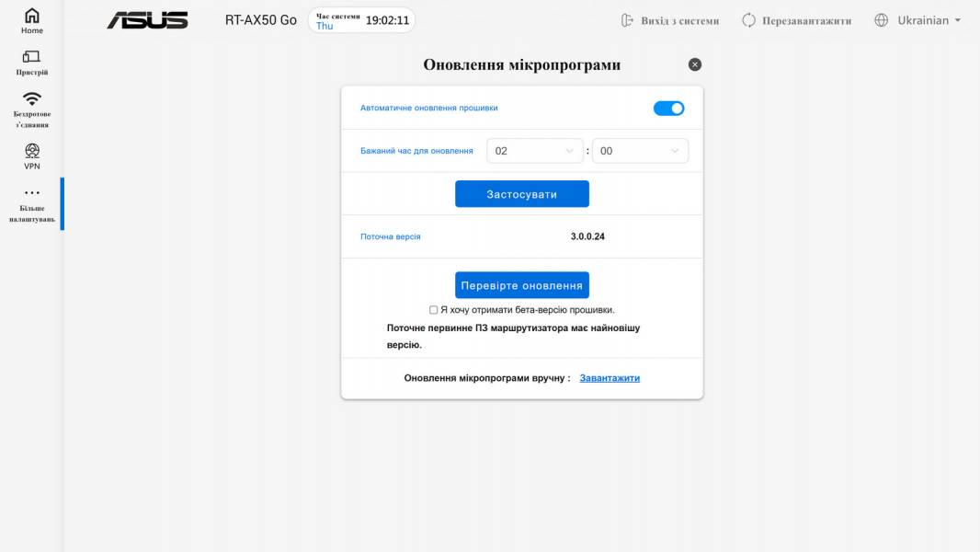The width and height of the screenshot is (980, 552).
Task: Click the latest firmware status message
Action: 513,337
